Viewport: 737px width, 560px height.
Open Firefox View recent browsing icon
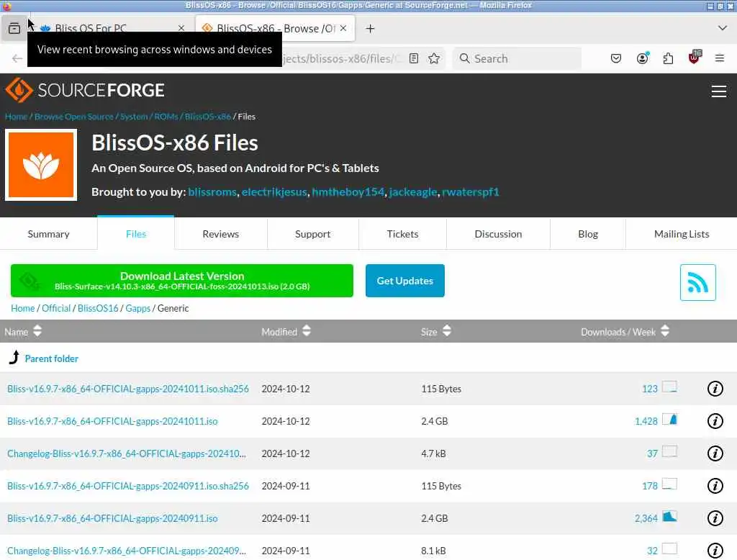14,28
